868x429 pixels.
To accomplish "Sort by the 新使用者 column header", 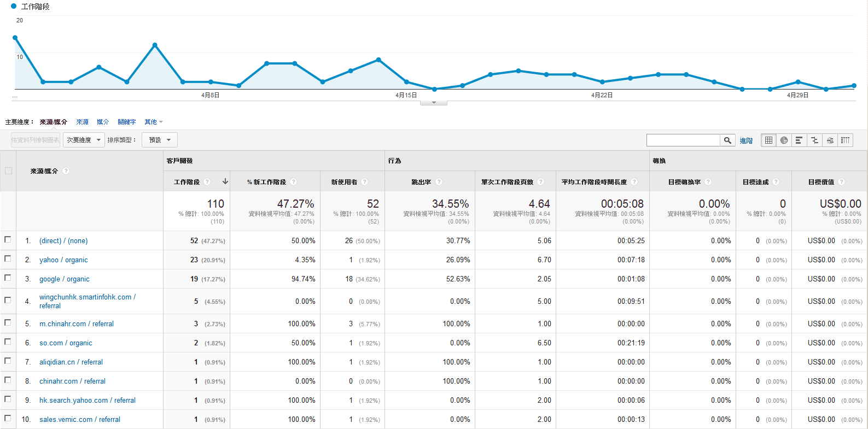I will click(344, 182).
